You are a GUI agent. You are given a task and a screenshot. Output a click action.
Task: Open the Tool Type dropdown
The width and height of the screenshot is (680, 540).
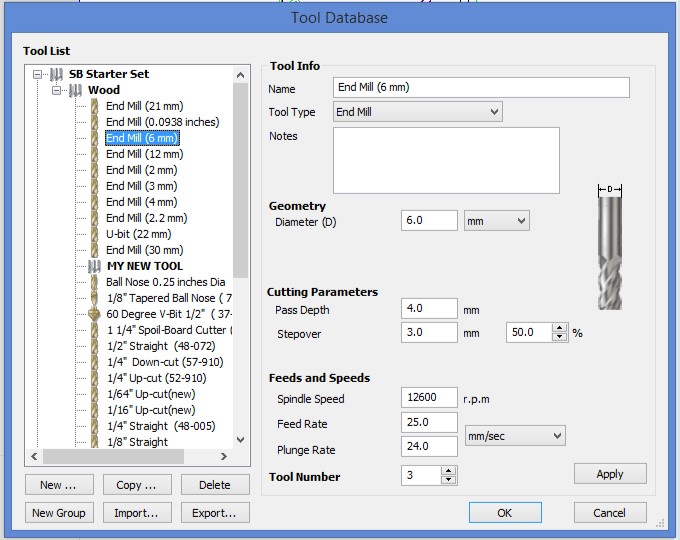pos(418,112)
